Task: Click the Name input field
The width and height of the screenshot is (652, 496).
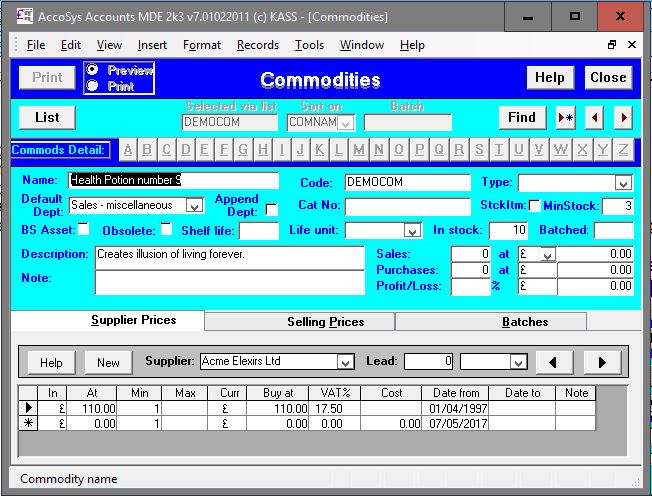Action: tap(173, 180)
